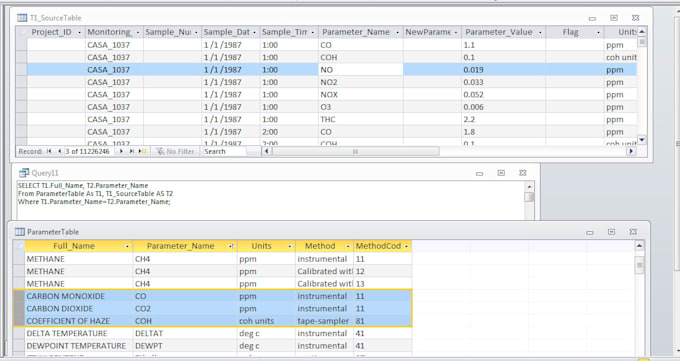
Task: Click in the Query11 SQL text area
Action: coord(271,200)
